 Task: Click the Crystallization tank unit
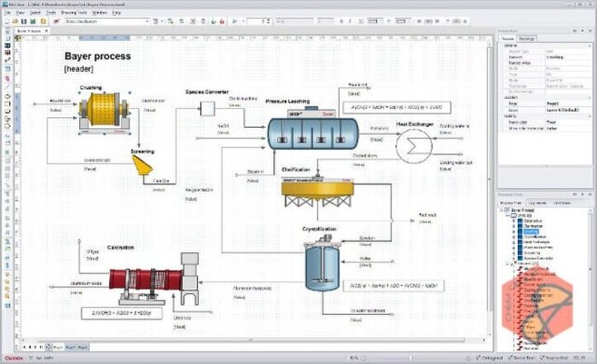[322, 264]
